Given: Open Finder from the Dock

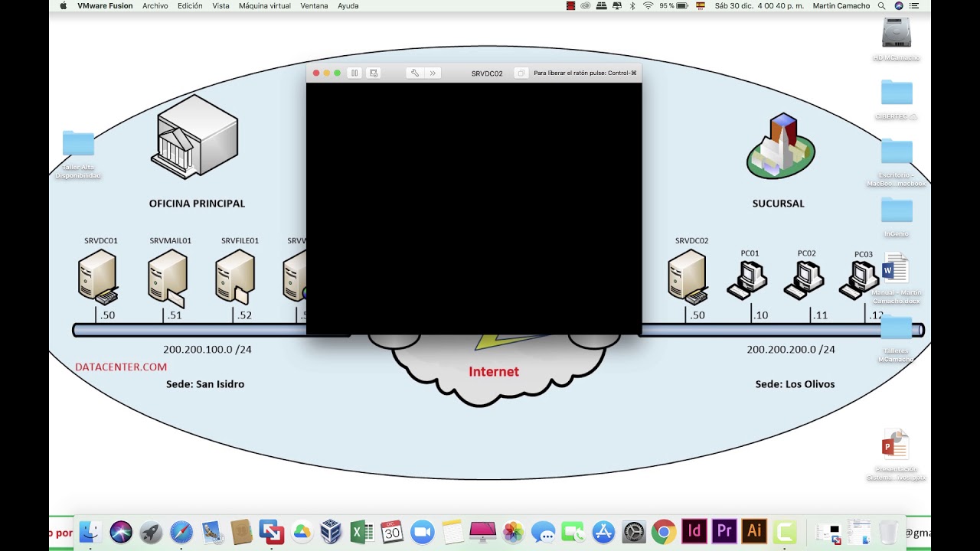Looking at the screenshot, I should coord(91,531).
